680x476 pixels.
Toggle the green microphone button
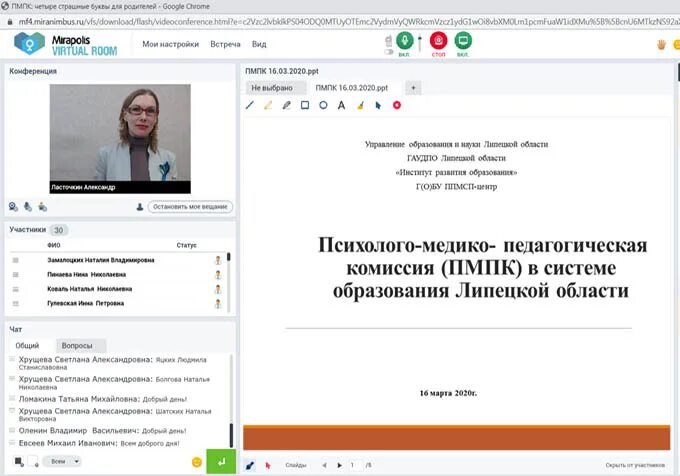tap(405, 41)
